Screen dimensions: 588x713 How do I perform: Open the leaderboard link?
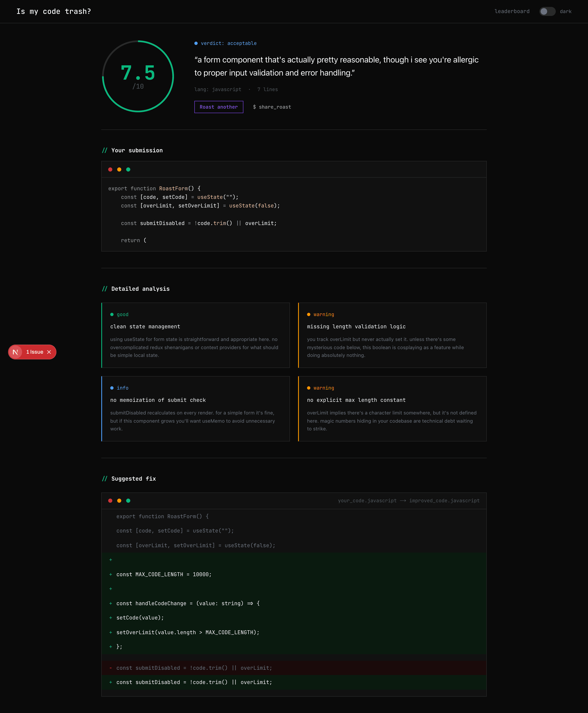point(512,11)
